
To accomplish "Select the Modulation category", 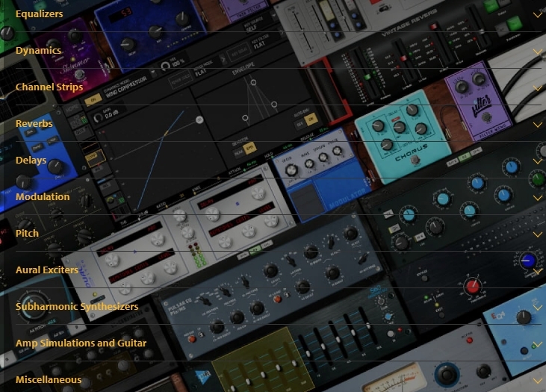I will click(x=43, y=197).
